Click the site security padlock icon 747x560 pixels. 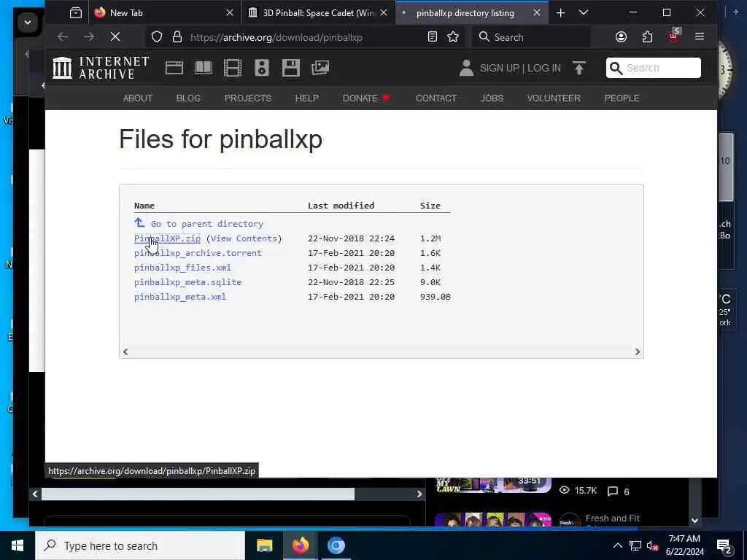click(177, 36)
